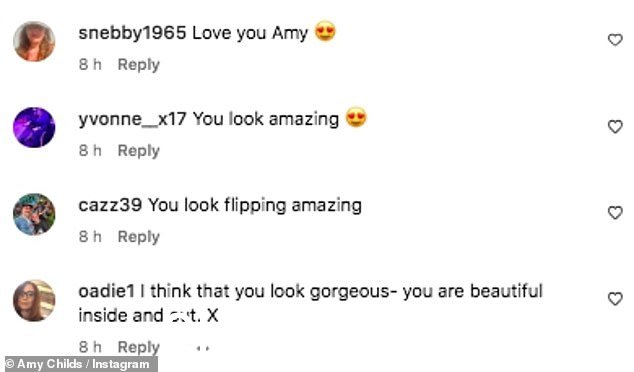
Task: Like snebby1965's comment with the heart icon
Action: pyautogui.click(x=615, y=40)
